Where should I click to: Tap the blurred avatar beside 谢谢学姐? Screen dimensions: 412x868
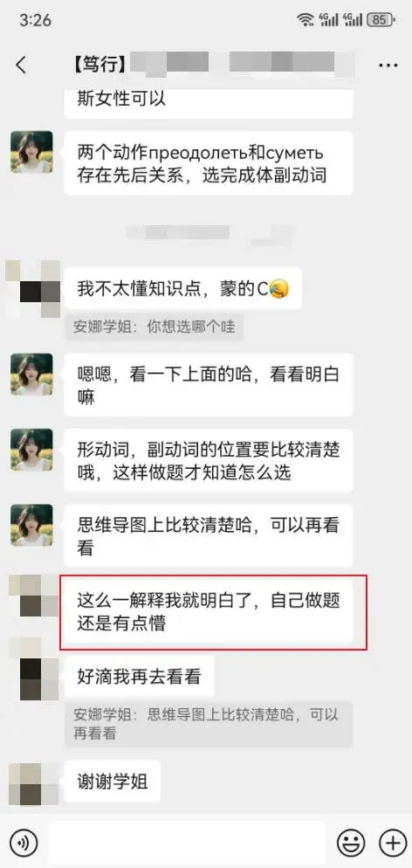(32, 782)
